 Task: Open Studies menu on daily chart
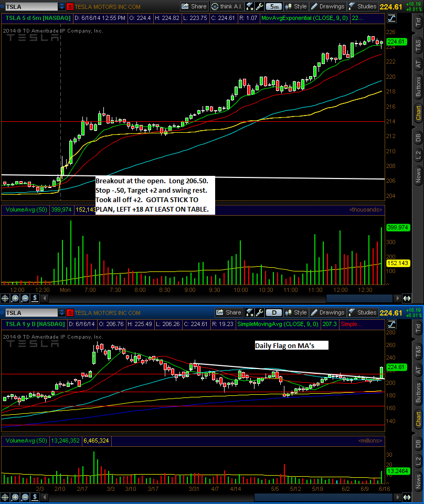pos(363,312)
